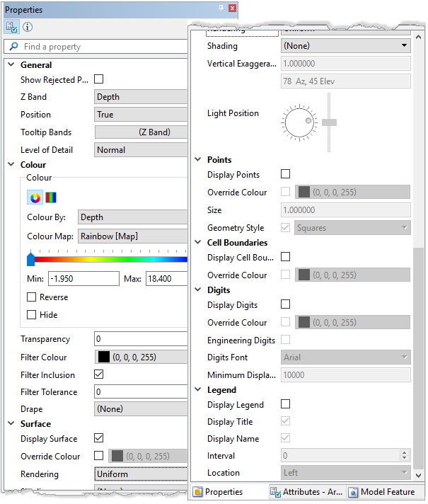Screen dimensions: 428x504
Task: Collapse the Cell Boundaries section
Action: tap(197, 243)
